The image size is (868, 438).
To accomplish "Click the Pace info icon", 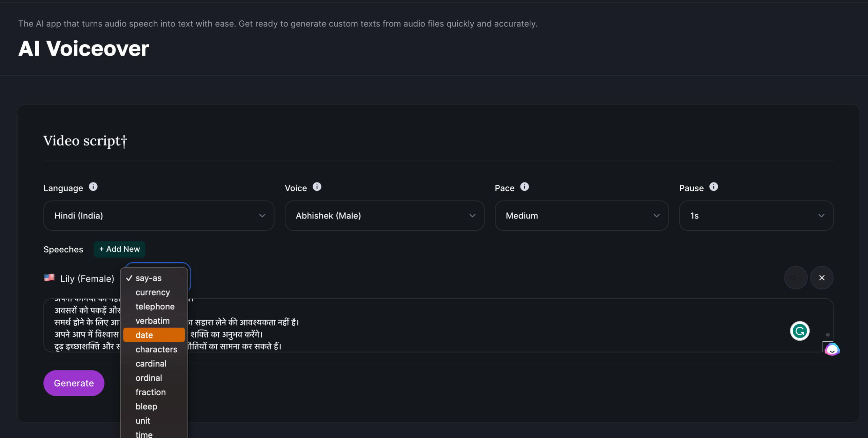I will 524,187.
